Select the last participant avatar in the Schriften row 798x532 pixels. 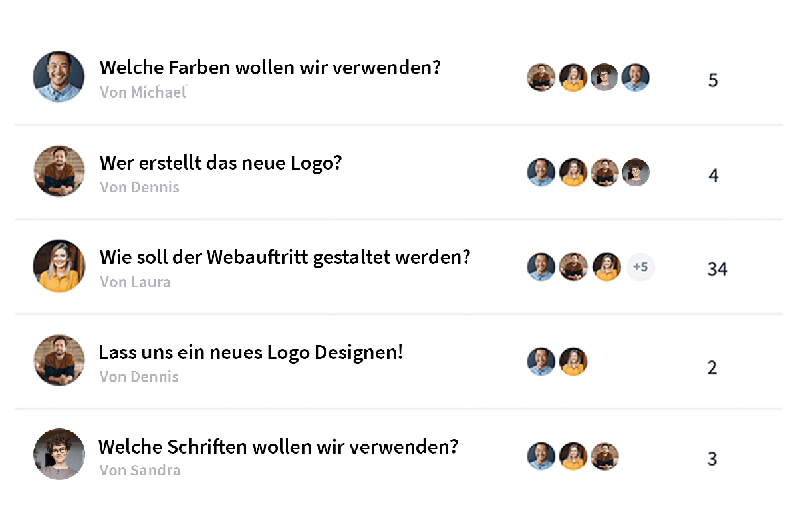tap(605, 456)
